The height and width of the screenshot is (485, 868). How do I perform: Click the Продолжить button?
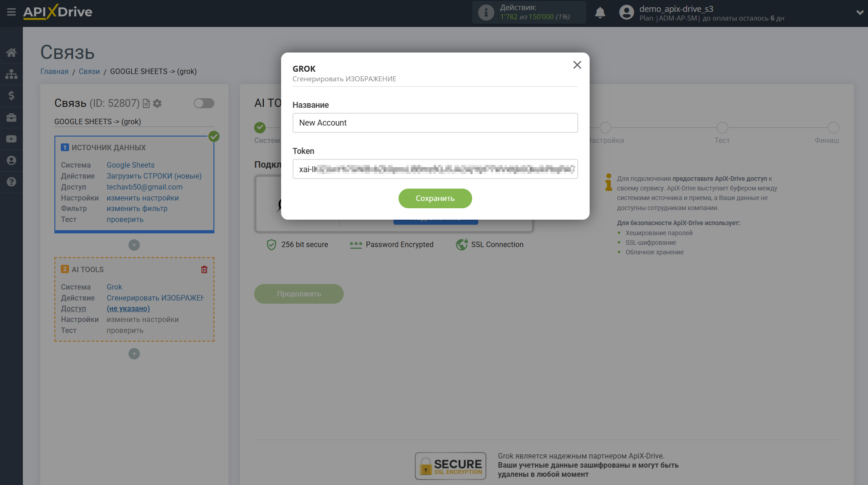click(298, 294)
